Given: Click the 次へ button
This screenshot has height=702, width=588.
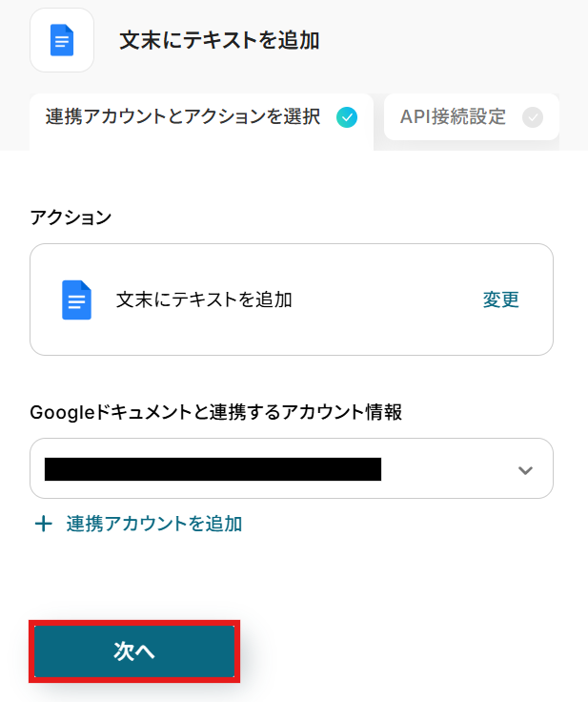Looking at the screenshot, I should coord(134,651).
